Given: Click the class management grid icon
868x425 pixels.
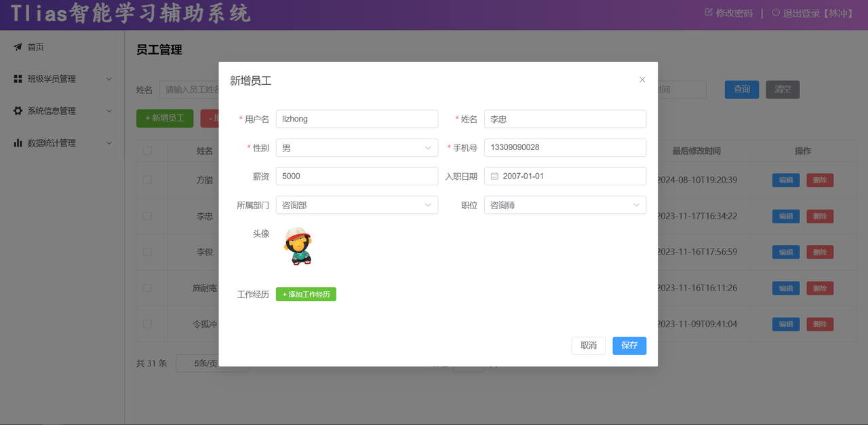Looking at the screenshot, I should click(x=18, y=79).
